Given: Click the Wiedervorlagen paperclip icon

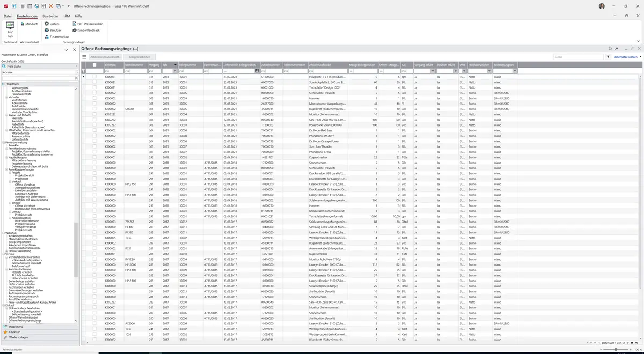Looking at the screenshot, I should 5,337.
